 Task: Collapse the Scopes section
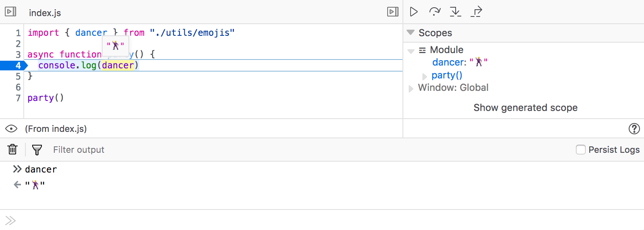(411, 33)
